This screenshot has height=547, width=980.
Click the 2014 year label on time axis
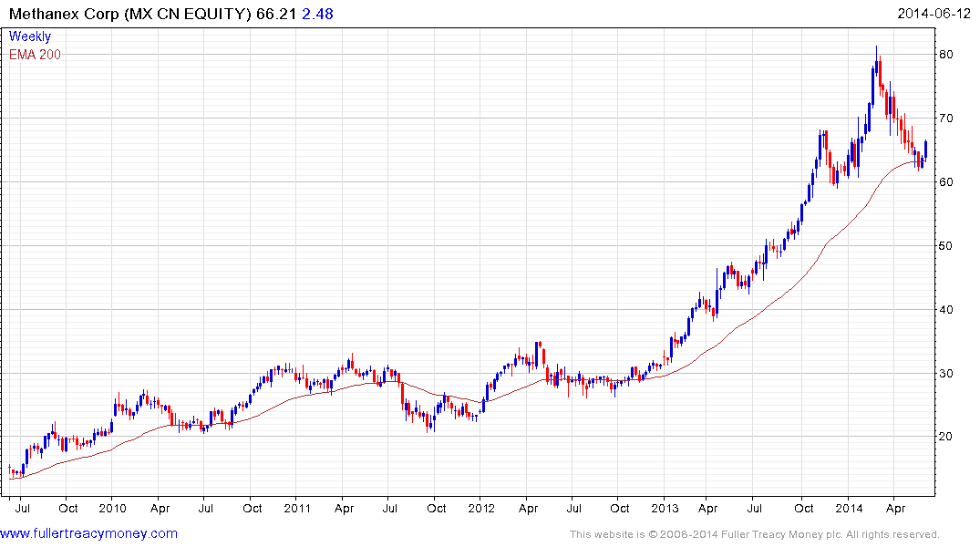click(849, 508)
